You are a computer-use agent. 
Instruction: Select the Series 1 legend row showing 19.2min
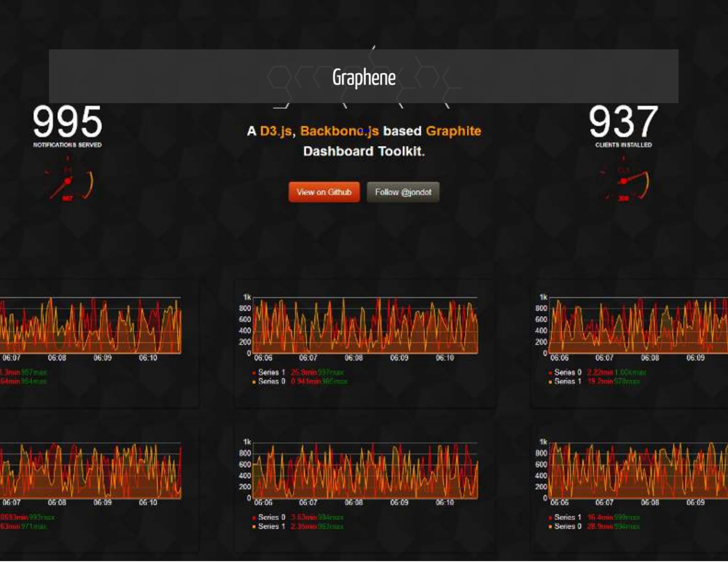[594, 381]
